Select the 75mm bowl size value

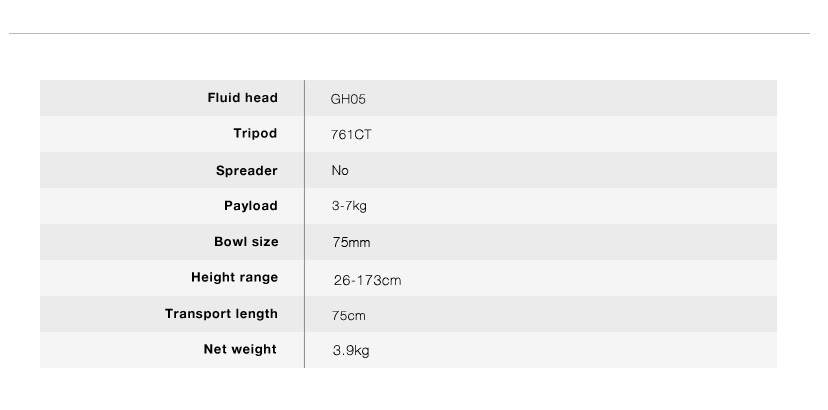click(x=351, y=243)
